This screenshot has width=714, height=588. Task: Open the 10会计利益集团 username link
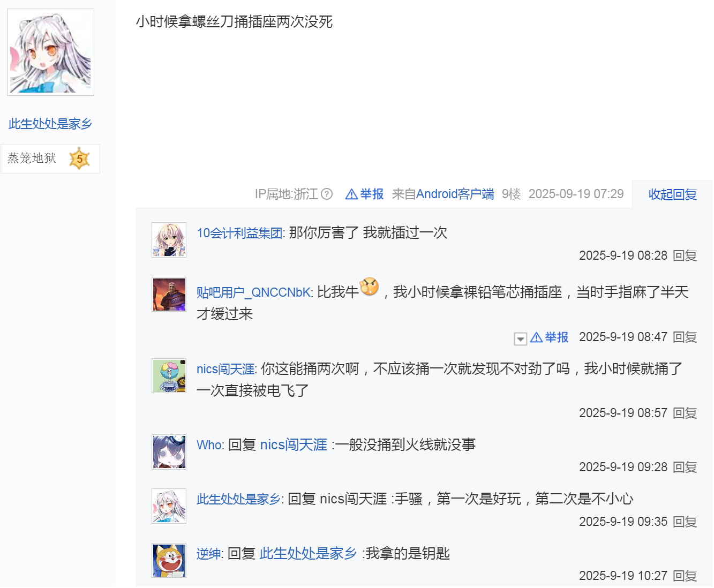[239, 233]
